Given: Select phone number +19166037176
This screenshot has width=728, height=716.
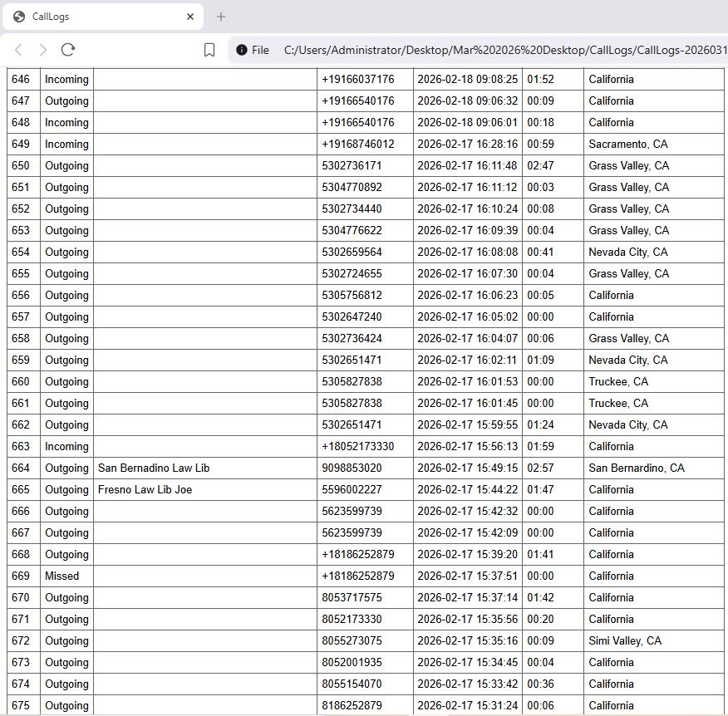Looking at the screenshot, I should point(358,80).
